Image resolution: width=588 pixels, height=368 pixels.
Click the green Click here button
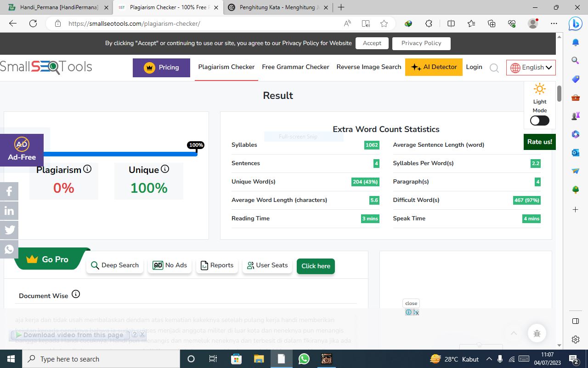point(316,266)
